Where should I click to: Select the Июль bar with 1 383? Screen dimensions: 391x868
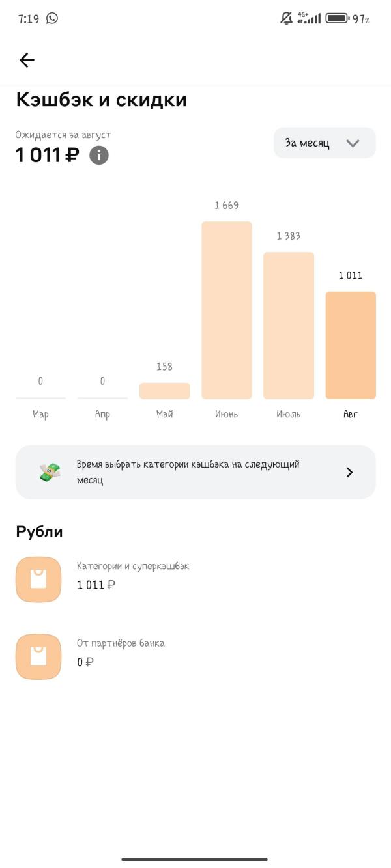(x=289, y=326)
